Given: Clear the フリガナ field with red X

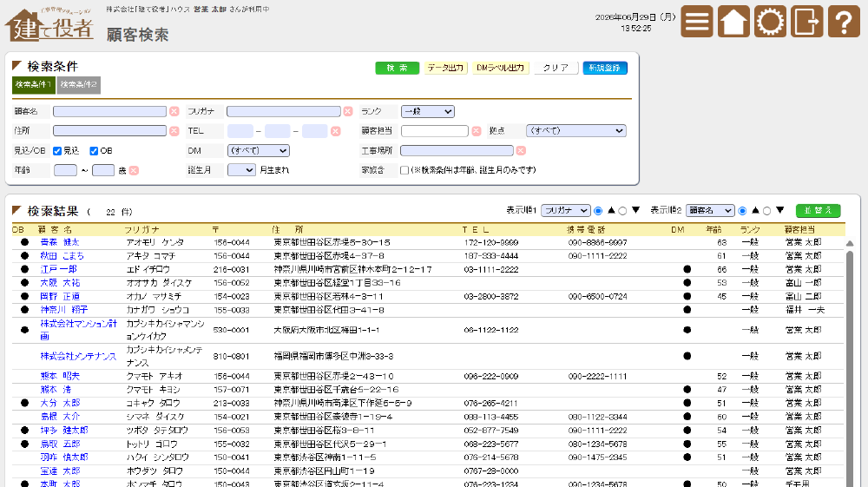Looking at the screenshot, I should click(x=348, y=111).
